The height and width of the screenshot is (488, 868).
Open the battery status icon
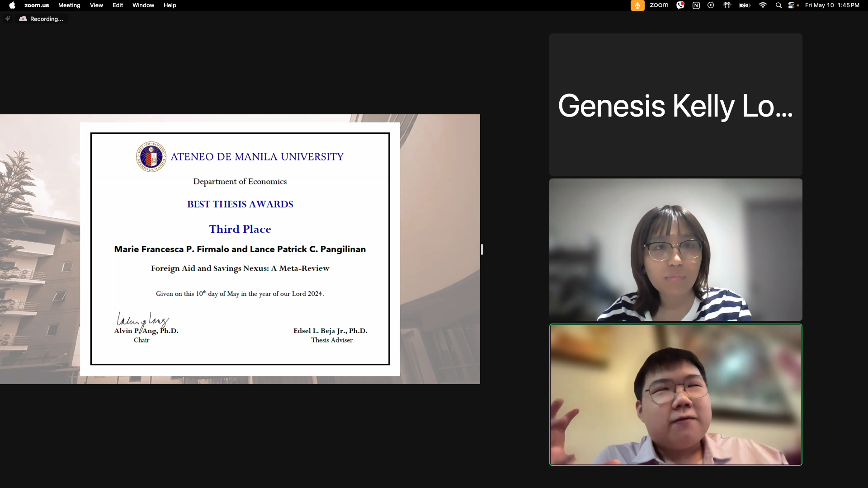coord(745,5)
